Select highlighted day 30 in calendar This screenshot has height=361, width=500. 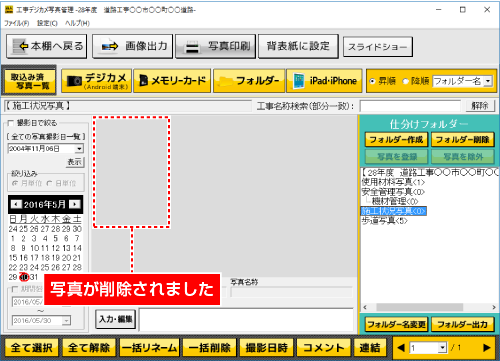[x=24, y=277]
